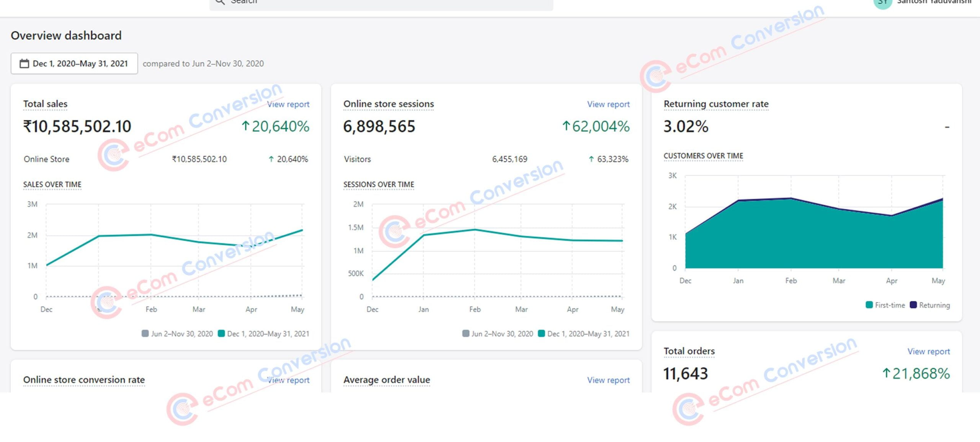Image resolution: width=980 pixels, height=442 pixels.
Task: Open View report for Total orders
Action: coord(928,351)
